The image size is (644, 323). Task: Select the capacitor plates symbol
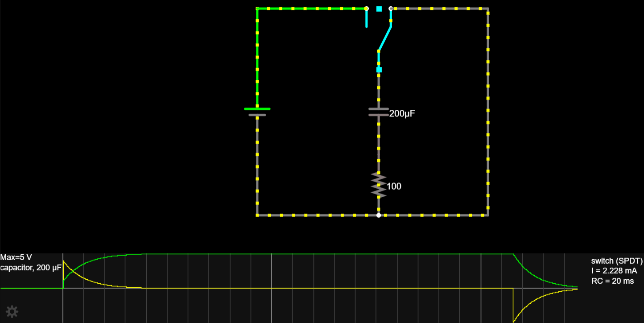379,112
